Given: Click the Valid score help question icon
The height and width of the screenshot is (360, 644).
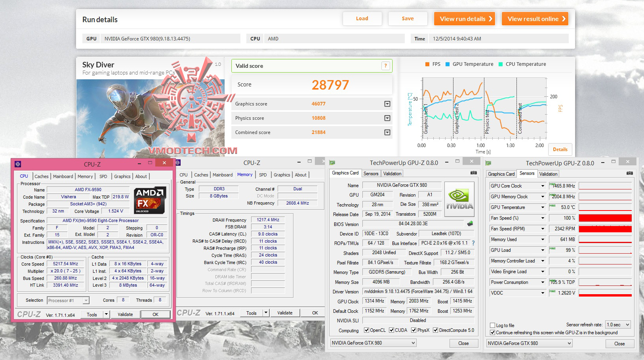Looking at the screenshot, I should tap(385, 66).
